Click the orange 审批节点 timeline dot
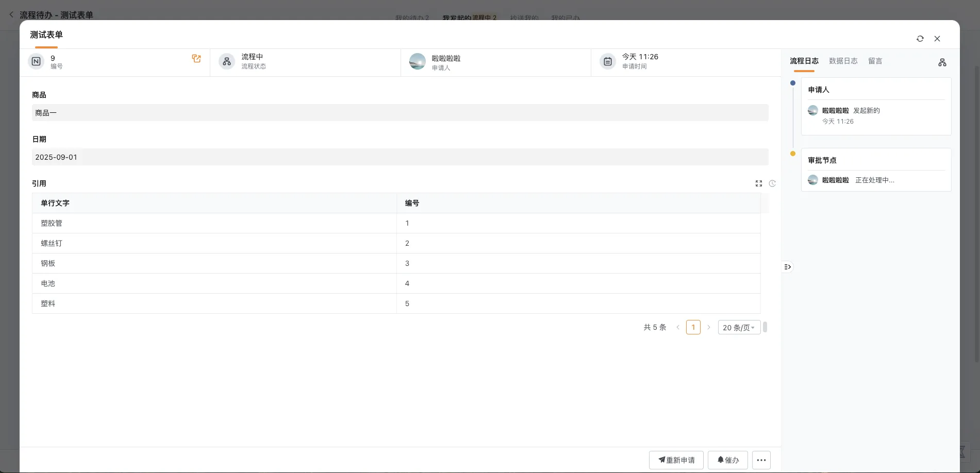 tap(793, 154)
